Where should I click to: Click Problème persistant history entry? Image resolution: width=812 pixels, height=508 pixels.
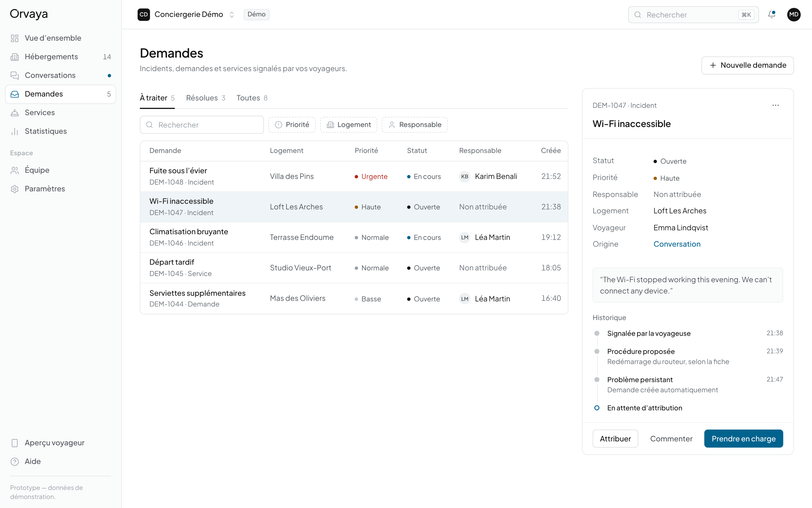(x=688, y=385)
